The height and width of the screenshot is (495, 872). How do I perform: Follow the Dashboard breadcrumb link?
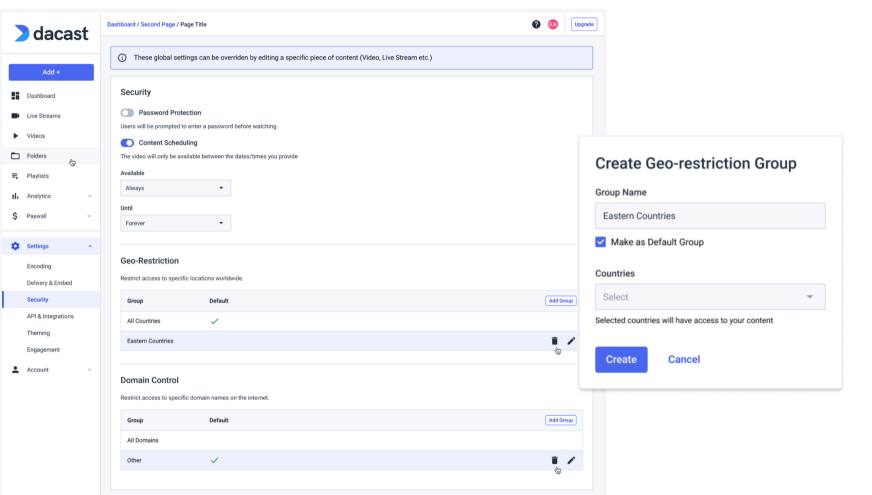[121, 24]
